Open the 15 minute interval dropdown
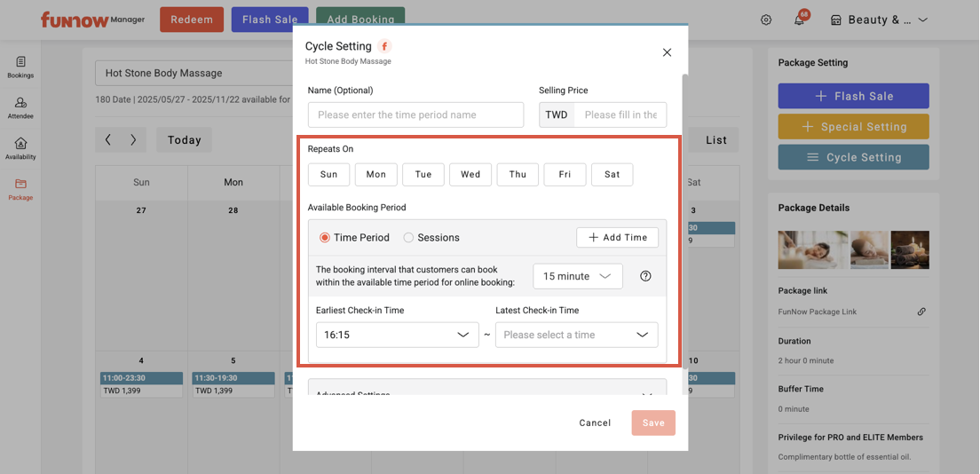 point(577,276)
